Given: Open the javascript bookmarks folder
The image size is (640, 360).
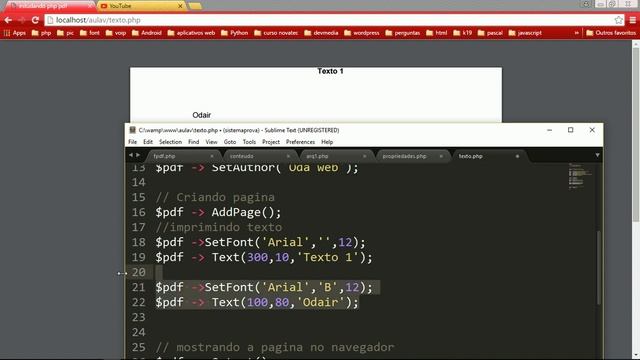Looking at the screenshot, I should click(525, 33).
